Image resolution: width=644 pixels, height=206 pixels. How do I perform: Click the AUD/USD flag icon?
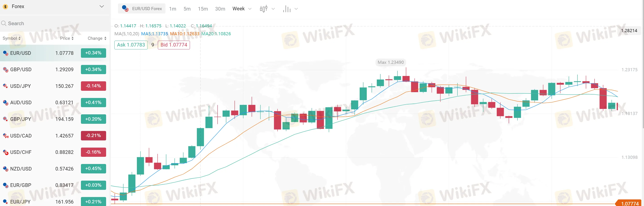pos(5,102)
